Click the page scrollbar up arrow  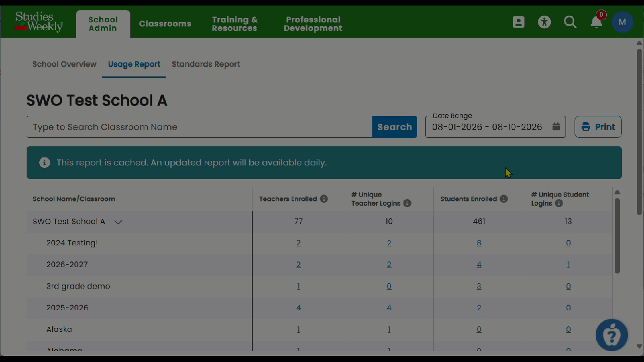[639, 43]
